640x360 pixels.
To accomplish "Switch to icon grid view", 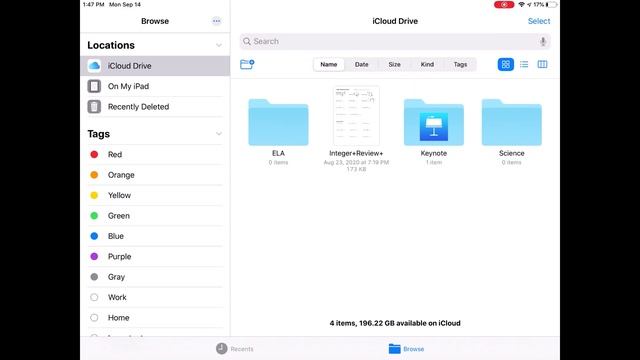I will click(x=506, y=64).
